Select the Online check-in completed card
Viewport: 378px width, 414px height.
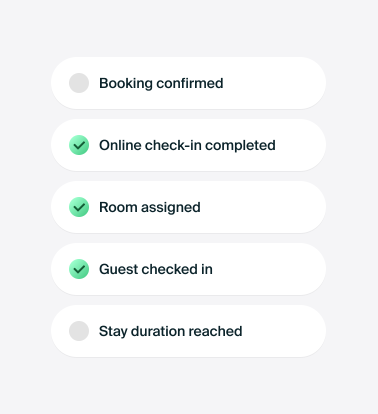(188, 145)
